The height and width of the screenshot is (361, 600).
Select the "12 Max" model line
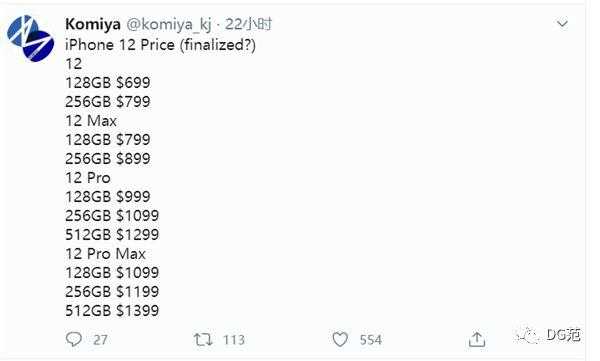[91, 121]
